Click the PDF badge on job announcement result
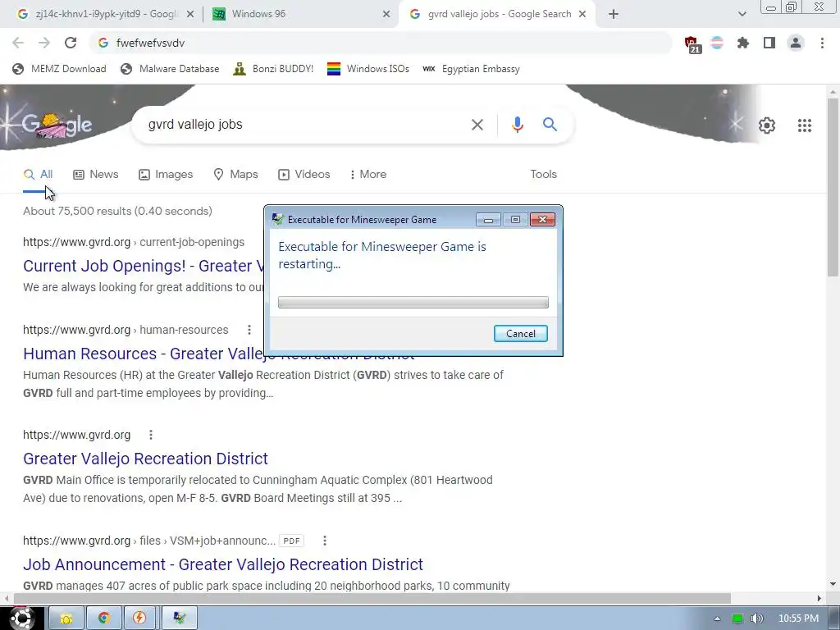The image size is (840, 630). (291, 541)
